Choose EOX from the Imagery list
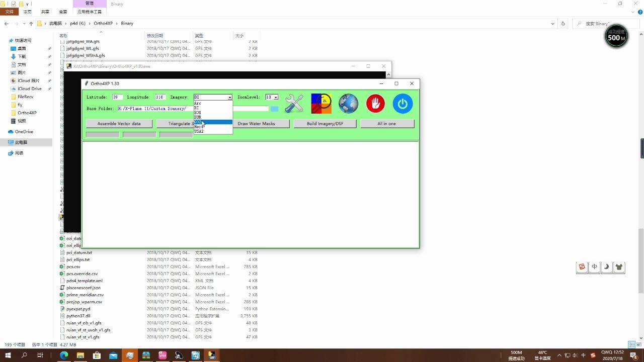 (x=213, y=113)
